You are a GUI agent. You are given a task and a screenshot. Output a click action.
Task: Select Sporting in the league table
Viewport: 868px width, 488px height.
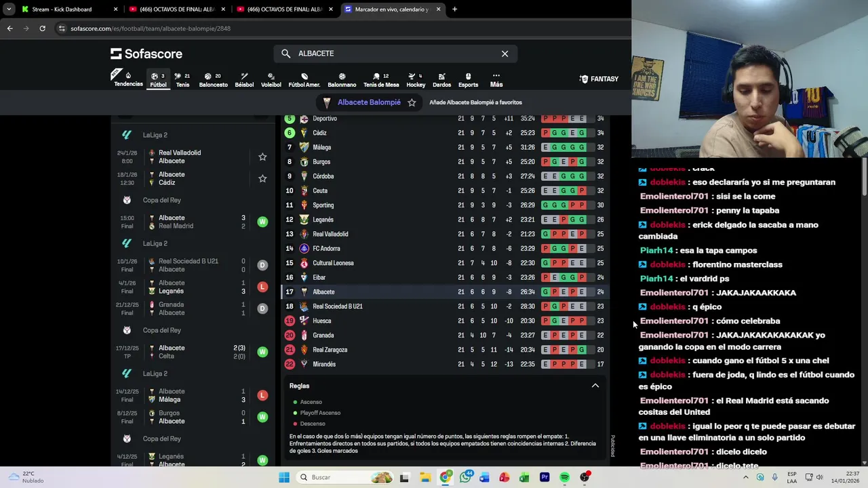pyautogui.click(x=445, y=205)
